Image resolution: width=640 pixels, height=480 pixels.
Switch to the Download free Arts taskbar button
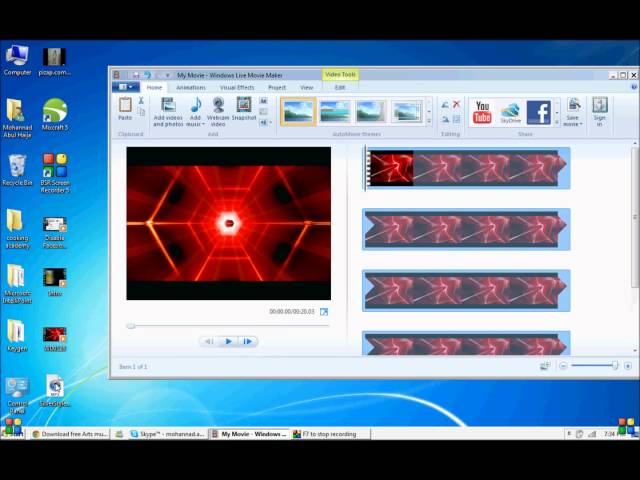pos(70,434)
